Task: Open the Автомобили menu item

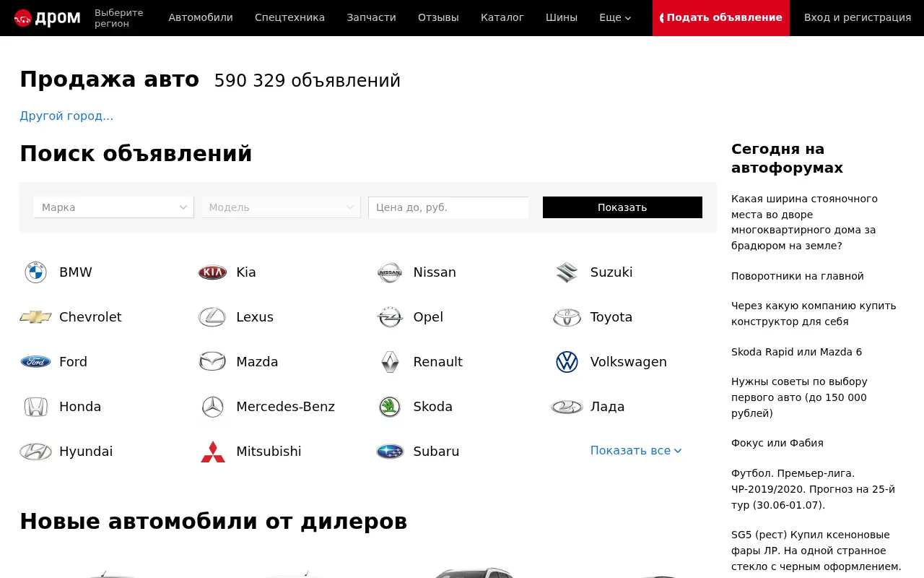Action: pyautogui.click(x=201, y=18)
